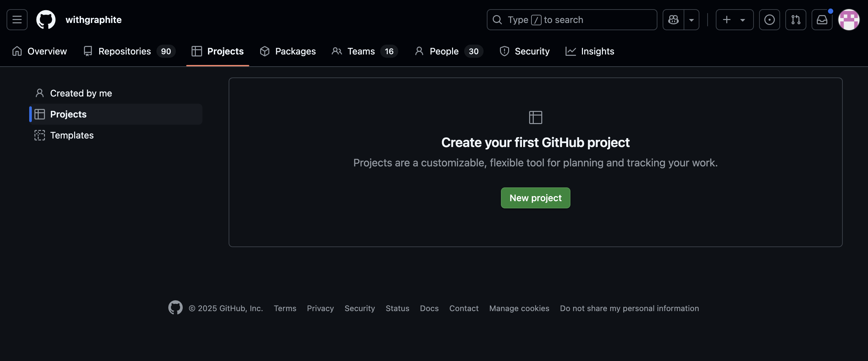View your issues icon in the header
The image size is (868, 361).
pyautogui.click(x=770, y=20)
